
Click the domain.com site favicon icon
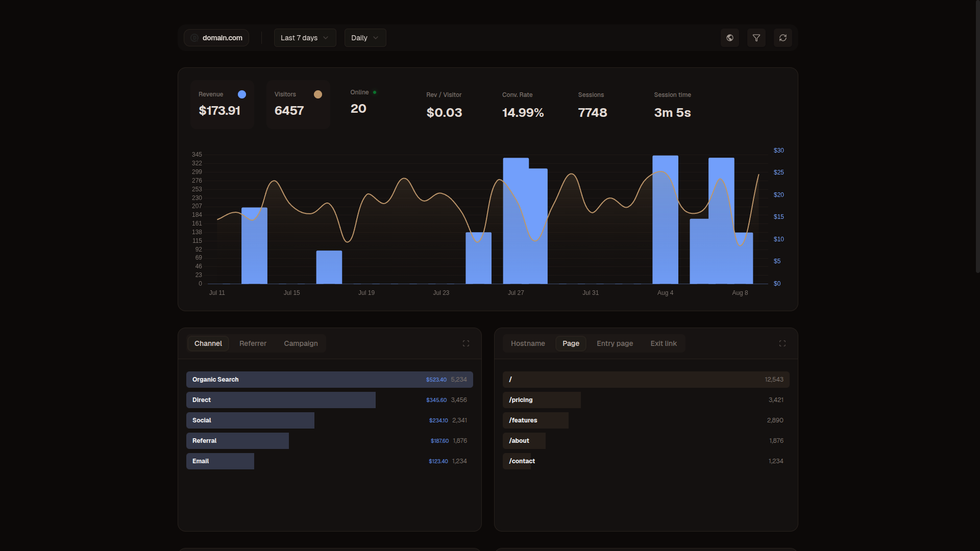click(x=194, y=38)
